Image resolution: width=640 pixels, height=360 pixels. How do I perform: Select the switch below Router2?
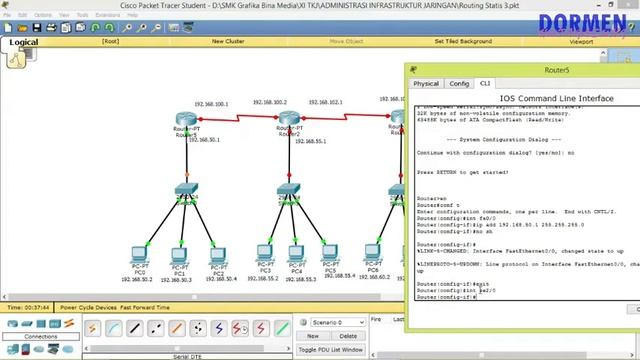(289, 190)
